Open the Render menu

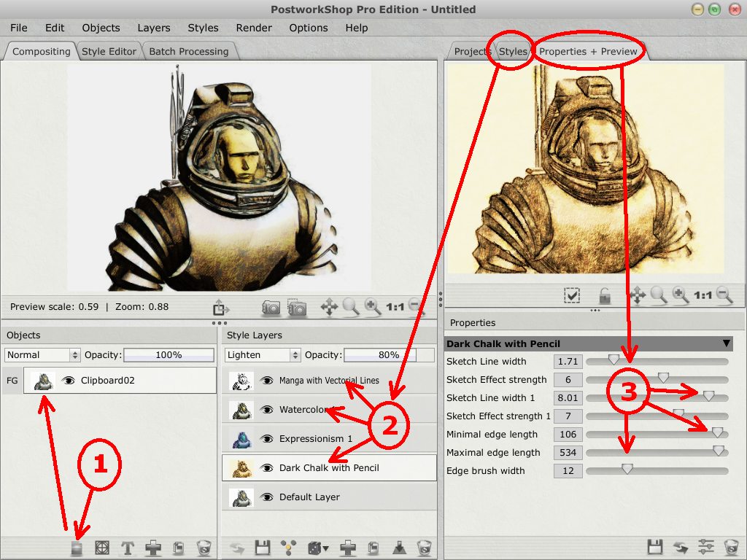click(254, 28)
